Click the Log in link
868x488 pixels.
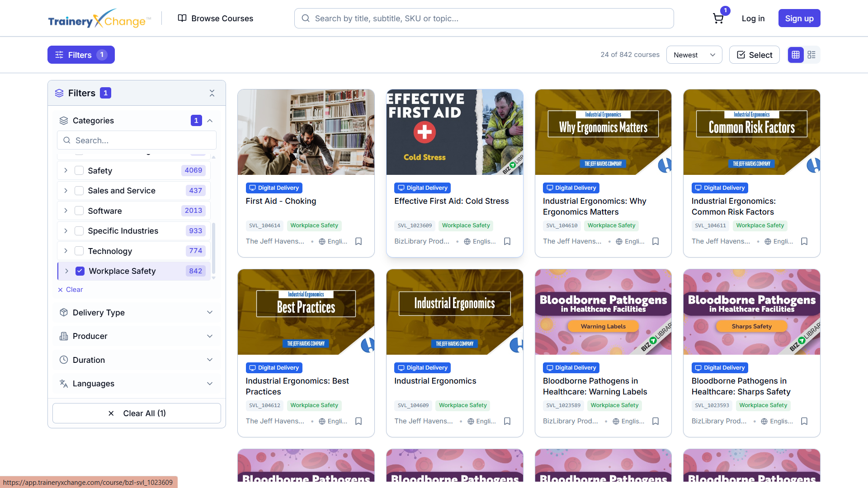(753, 19)
